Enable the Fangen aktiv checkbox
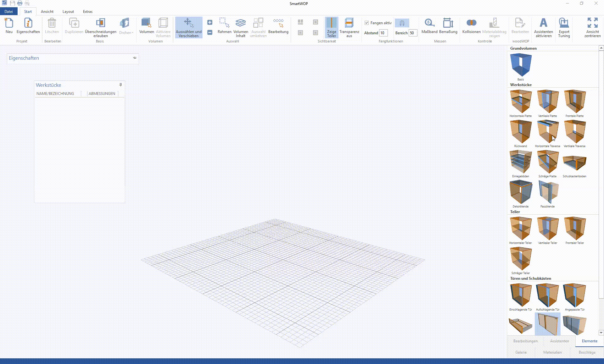Viewport: 604px width, 364px height. (367, 23)
